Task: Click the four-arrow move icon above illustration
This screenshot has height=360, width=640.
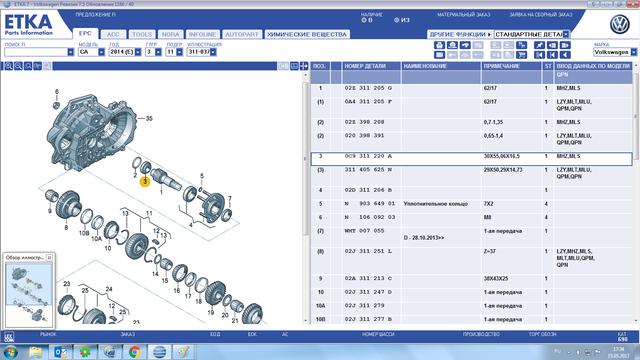Action: [304, 66]
